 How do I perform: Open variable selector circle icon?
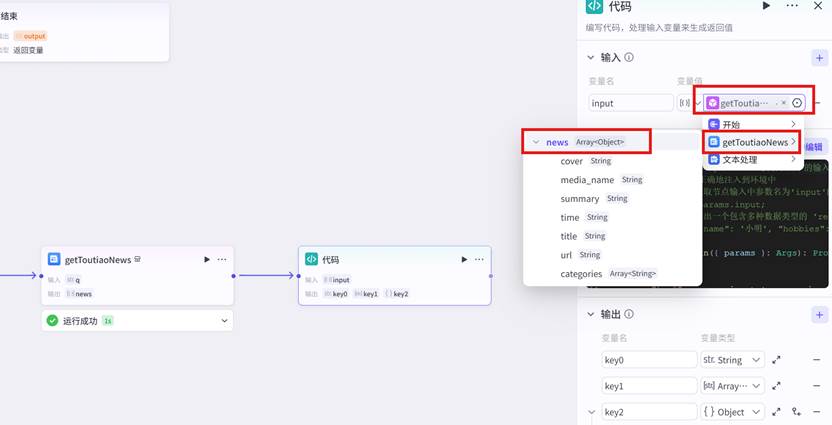(x=796, y=103)
